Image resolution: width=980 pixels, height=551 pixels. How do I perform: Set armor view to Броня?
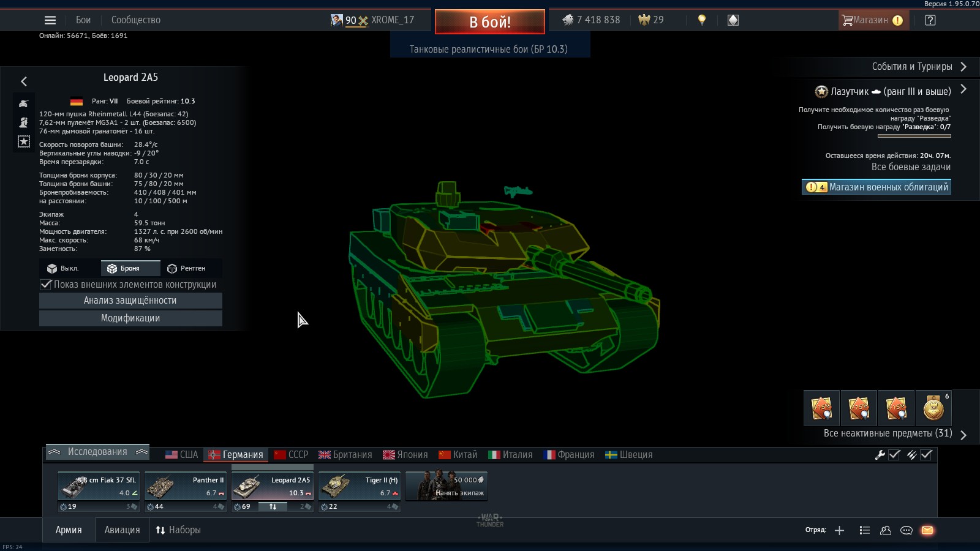tap(130, 268)
